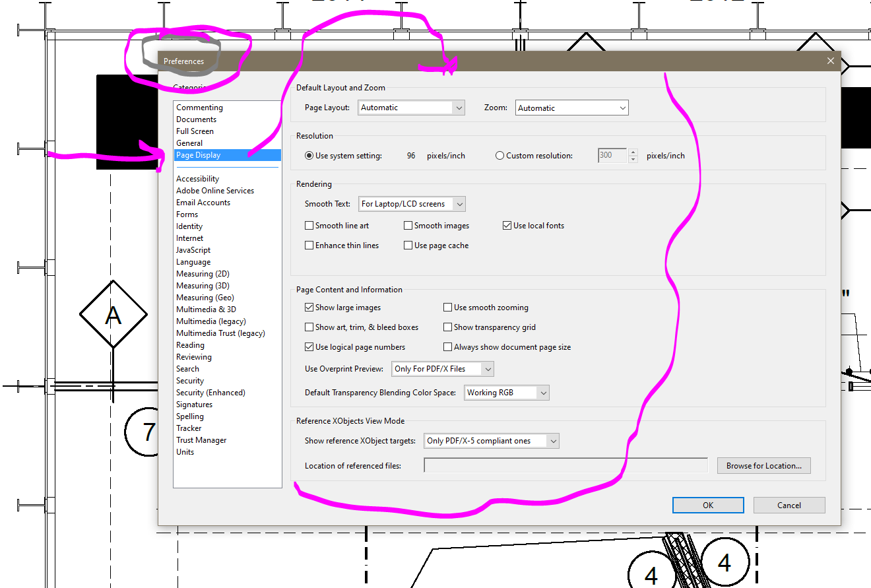This screenshot has width=871, height=588.
Task: Confirm preferences with the OK button
Action: (x=708, y=505)
